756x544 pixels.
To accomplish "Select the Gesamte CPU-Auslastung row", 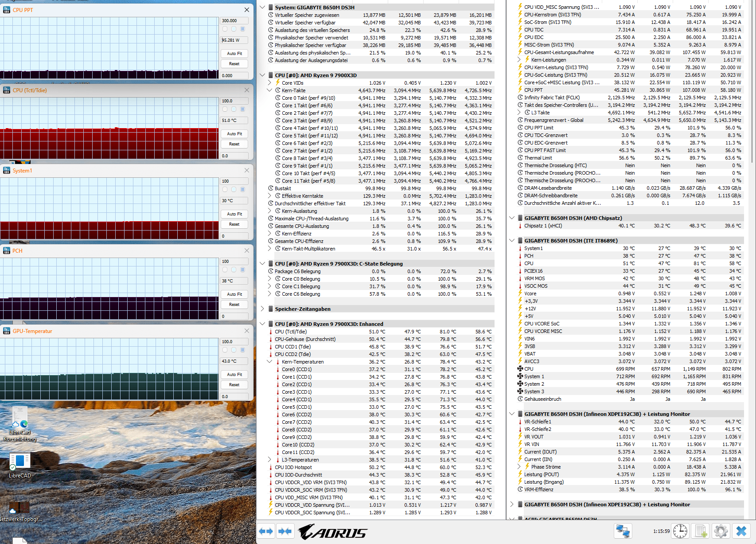I will (x=381, y=226).
